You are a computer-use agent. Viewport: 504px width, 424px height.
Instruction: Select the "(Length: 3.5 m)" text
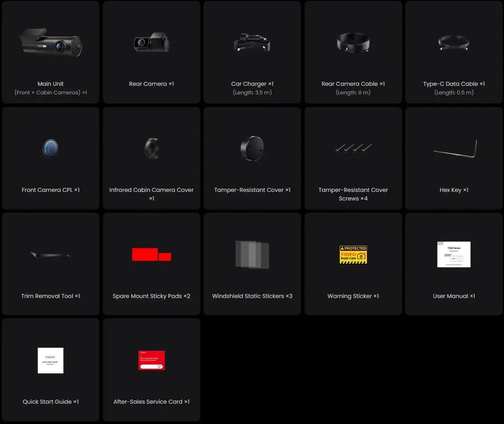click(252, 92)
